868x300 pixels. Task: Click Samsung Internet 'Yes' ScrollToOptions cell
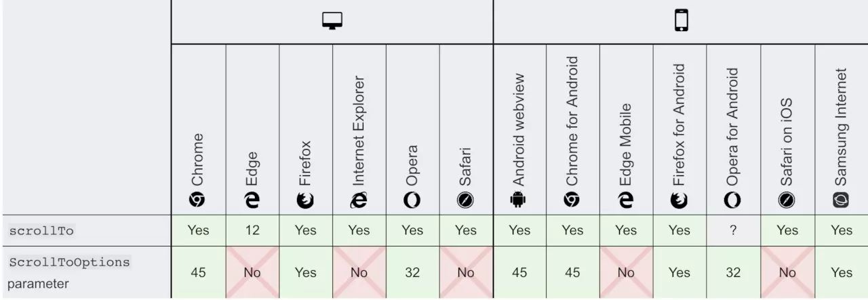(841, 272)
